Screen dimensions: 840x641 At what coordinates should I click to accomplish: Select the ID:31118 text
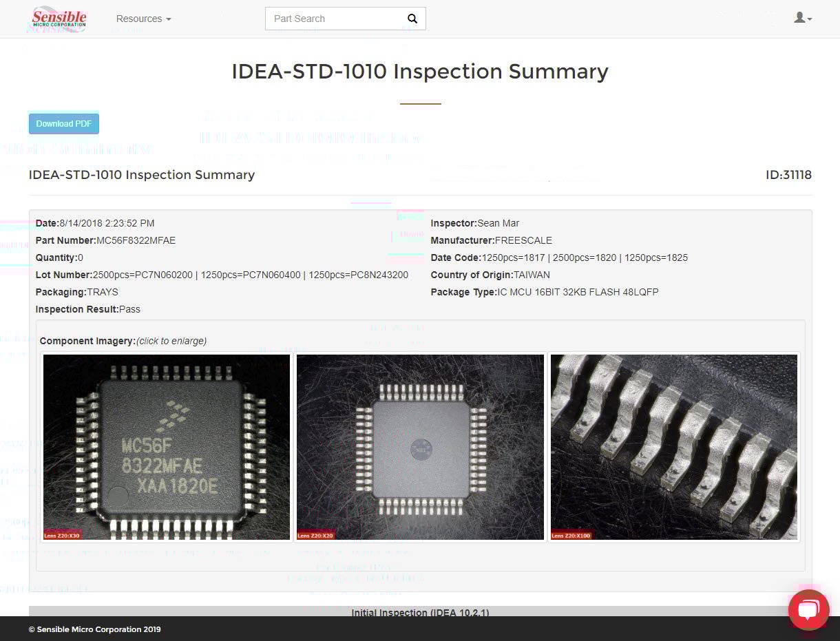click(788, 175)
